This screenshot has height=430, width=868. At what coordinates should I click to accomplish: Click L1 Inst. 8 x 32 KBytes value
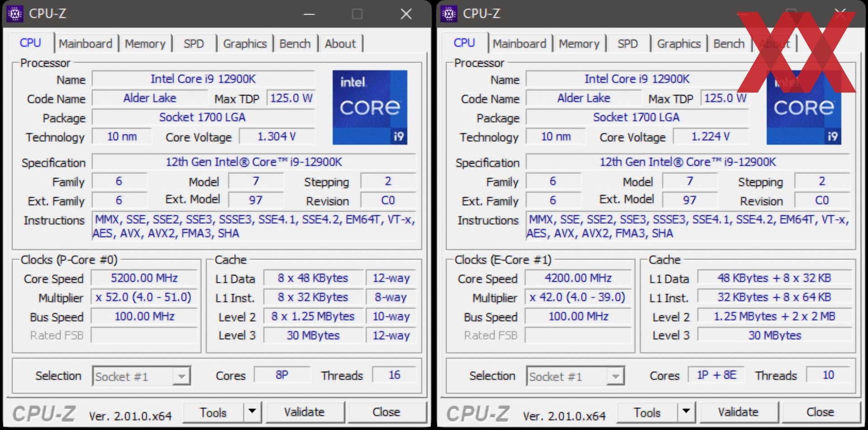pyautogui.click(x=313, y=297)
